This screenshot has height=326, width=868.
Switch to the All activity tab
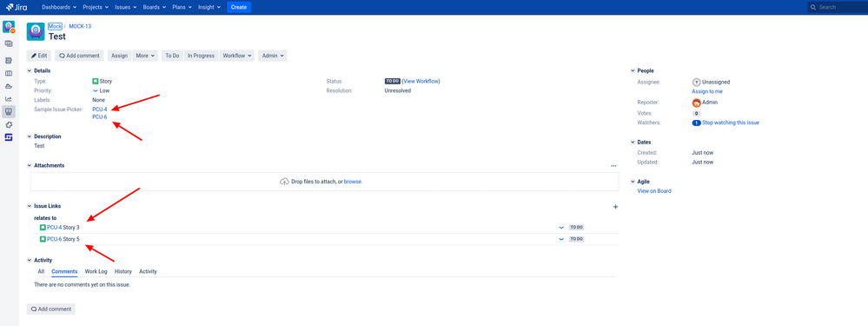[41, 272]
